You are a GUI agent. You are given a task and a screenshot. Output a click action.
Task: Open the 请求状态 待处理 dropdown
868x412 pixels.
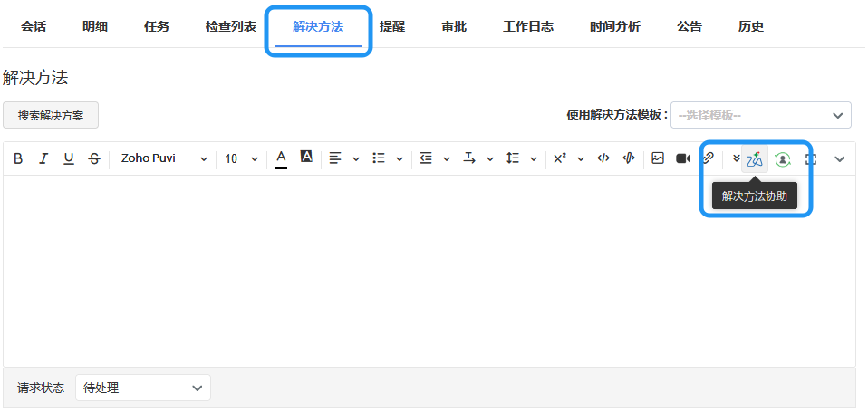143,388
